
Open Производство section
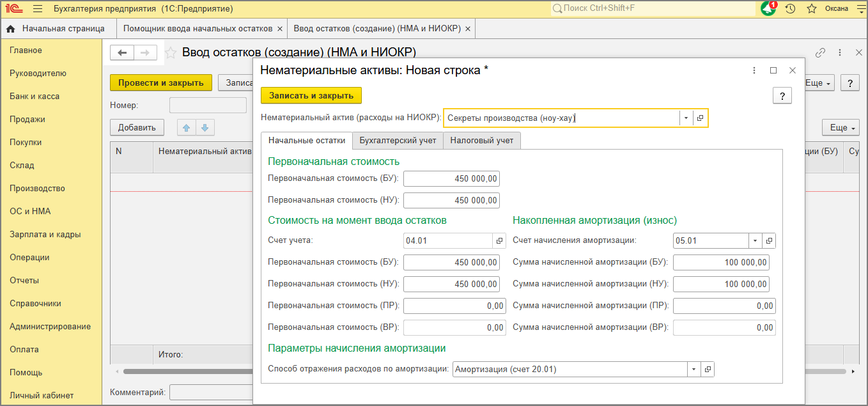37,189
